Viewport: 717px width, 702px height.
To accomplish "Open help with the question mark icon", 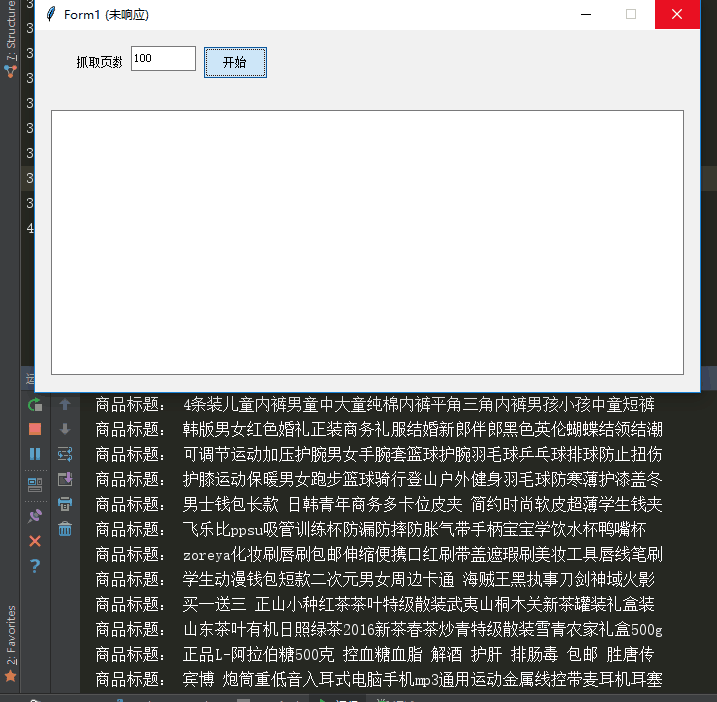I will click(x=35, y=566).
